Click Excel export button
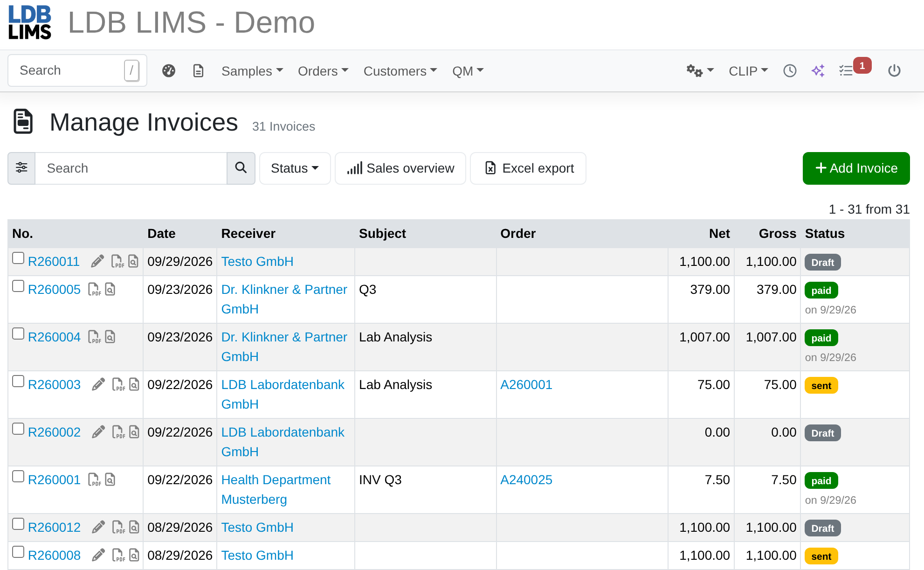This screenshot has width=924, height=570. (x=528, y=168)
